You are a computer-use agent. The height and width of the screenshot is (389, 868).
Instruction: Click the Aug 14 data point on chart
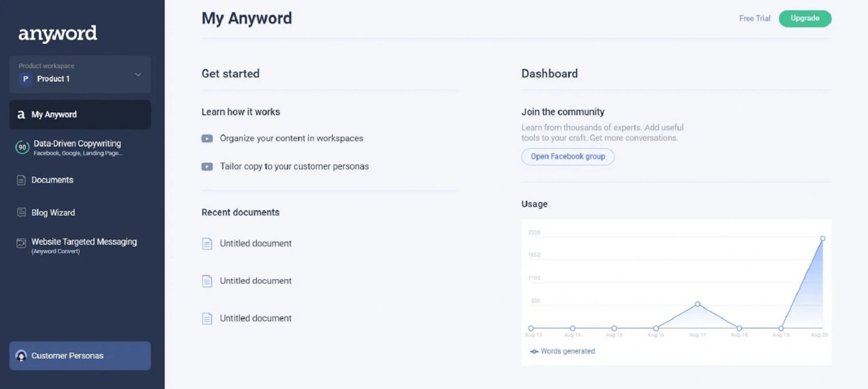572,328
